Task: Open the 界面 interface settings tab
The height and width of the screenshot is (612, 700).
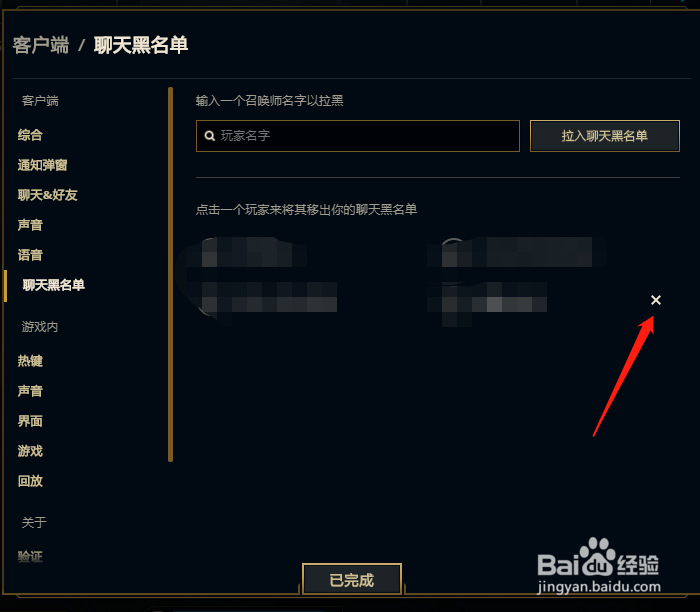Action: 30,421
